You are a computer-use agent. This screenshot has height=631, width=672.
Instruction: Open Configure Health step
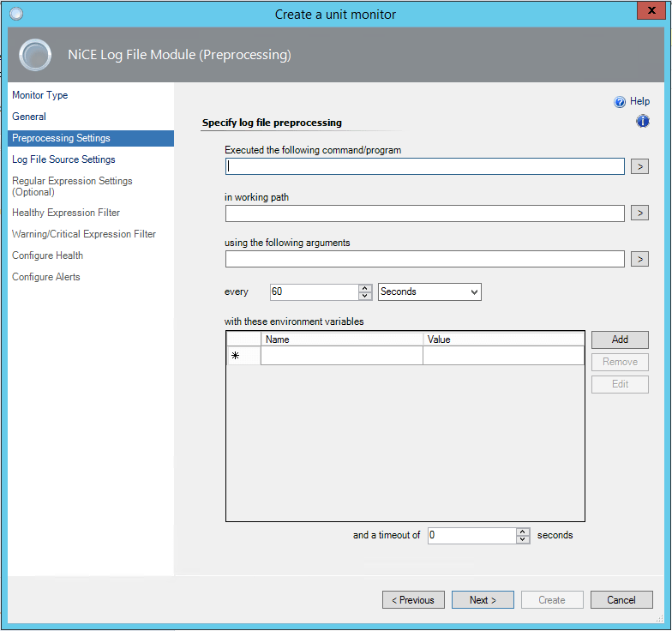point(48,255)
